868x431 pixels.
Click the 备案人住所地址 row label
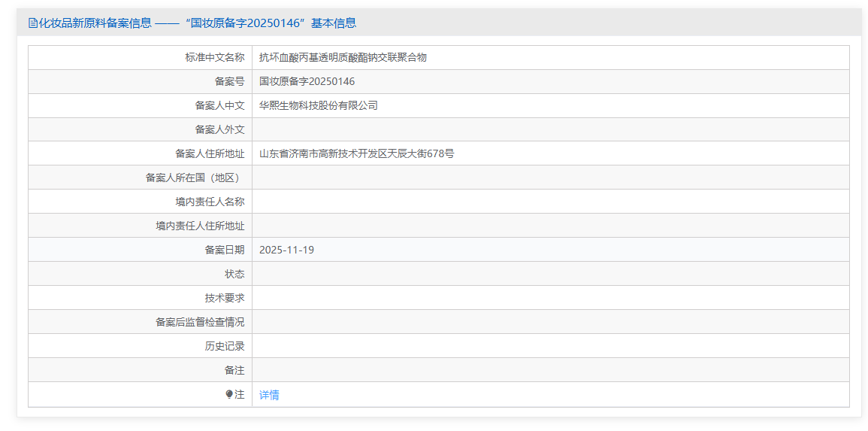pos(210,153)
